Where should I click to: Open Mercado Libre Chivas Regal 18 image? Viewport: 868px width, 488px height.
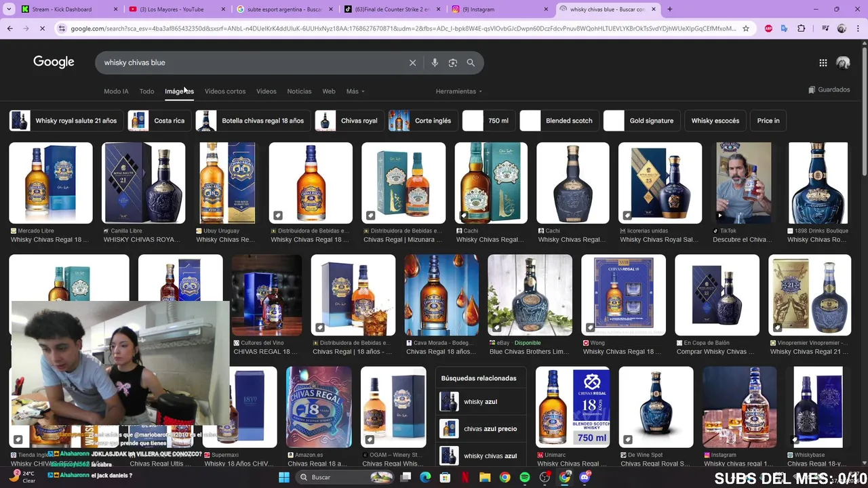pos(51,183)
